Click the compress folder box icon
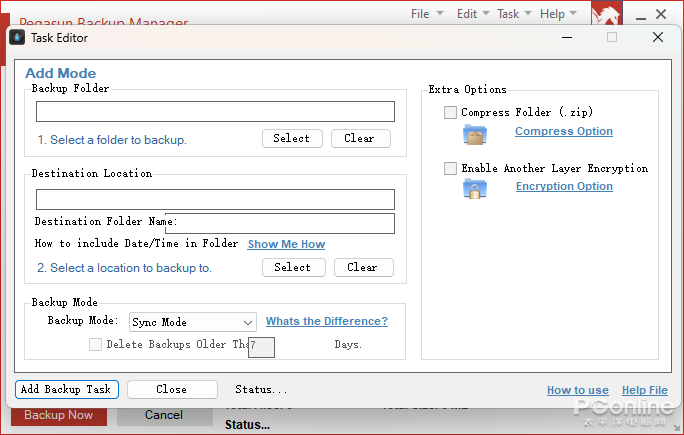Image resolution: width=684 pixels, height=435 pixels. pyautogui.click(x=475, y=134)
